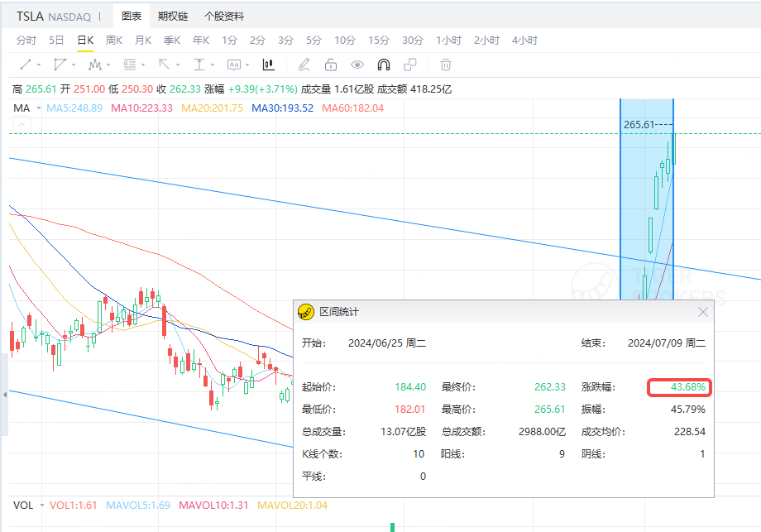This screenshot has width=761, height=532.
Task: Click the 13.07亿股 total volume value
Action: [404, 432]
